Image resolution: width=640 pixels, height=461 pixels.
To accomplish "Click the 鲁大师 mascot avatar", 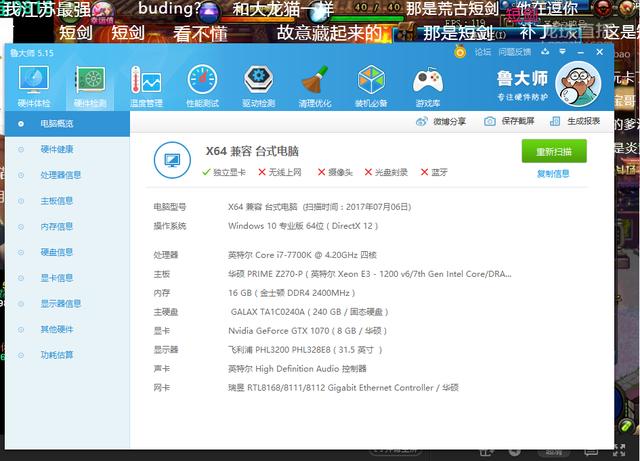I will point(578,84).
